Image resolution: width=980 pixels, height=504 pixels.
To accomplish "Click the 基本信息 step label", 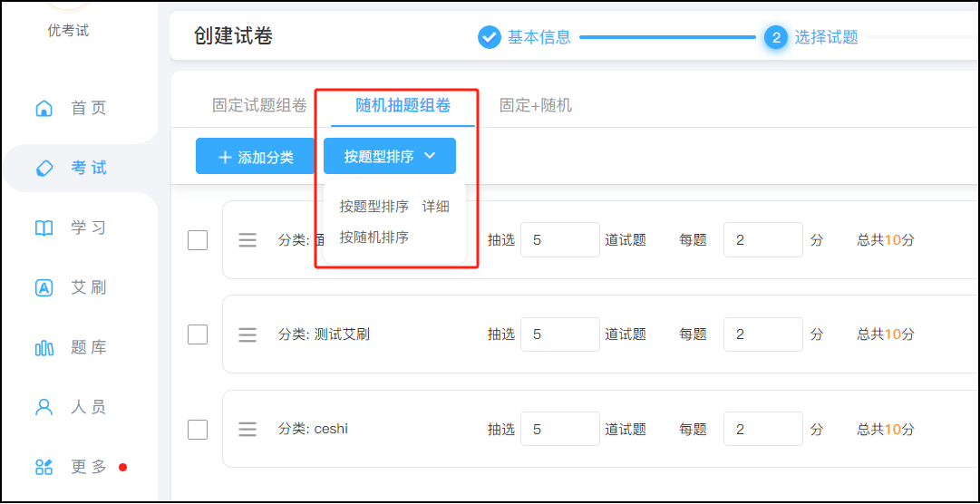I will tap(539, 37).
